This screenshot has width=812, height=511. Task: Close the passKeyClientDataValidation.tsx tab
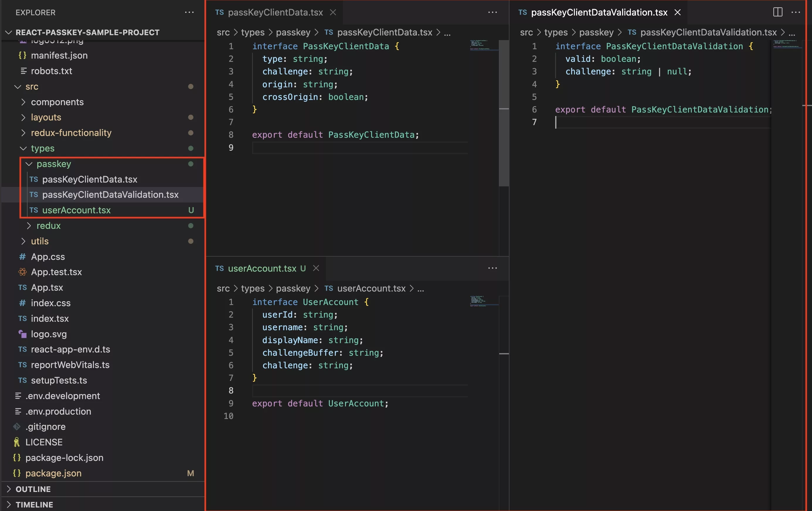pos(677,13)
